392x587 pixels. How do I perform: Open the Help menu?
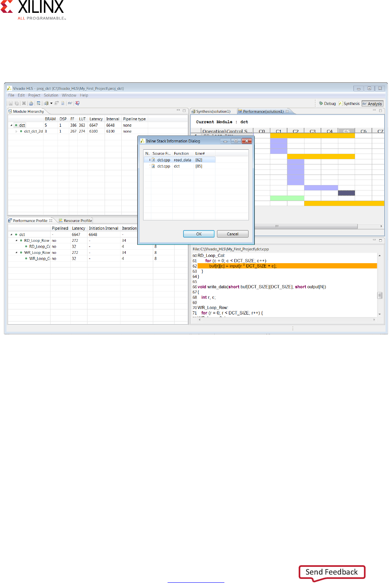point(84,95)
